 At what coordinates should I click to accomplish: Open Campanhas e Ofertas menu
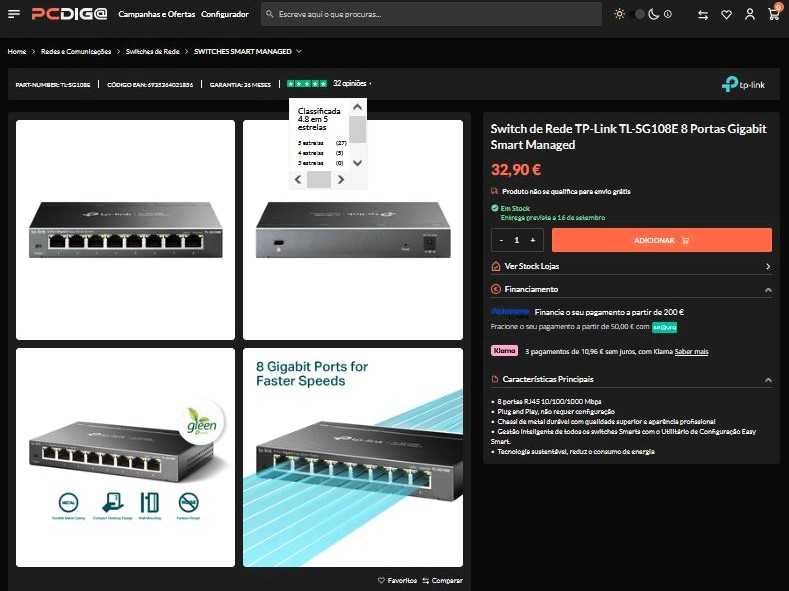[x=156, y=14]
